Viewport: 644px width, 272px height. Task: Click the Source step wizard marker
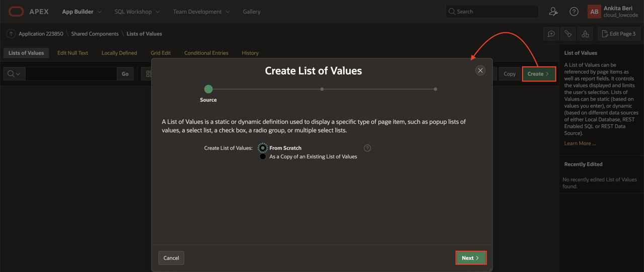click(x=208, y=89)
